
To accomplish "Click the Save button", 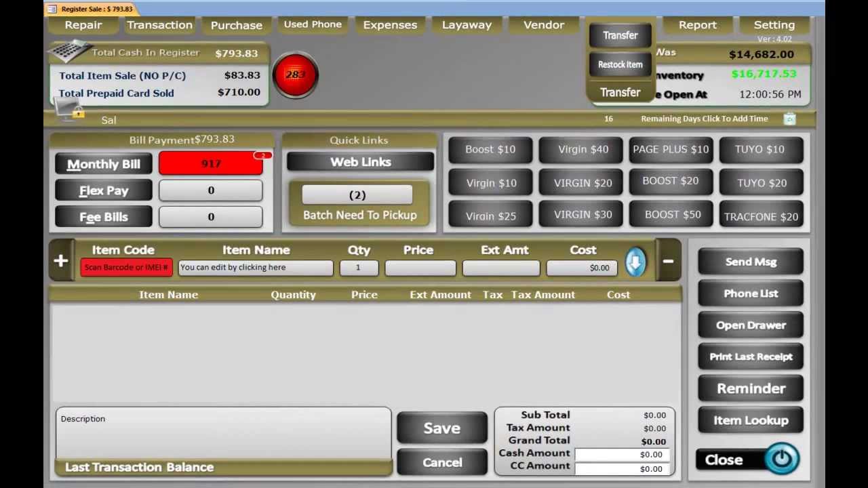I will coord(442,428).
